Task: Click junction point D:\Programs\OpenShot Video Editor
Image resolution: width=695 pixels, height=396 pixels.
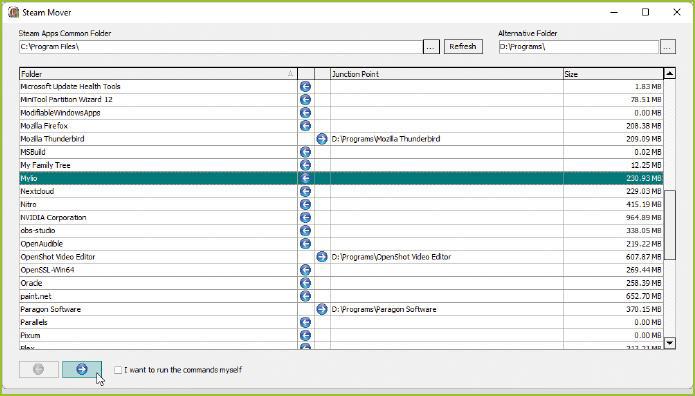Action: (391, 257)
